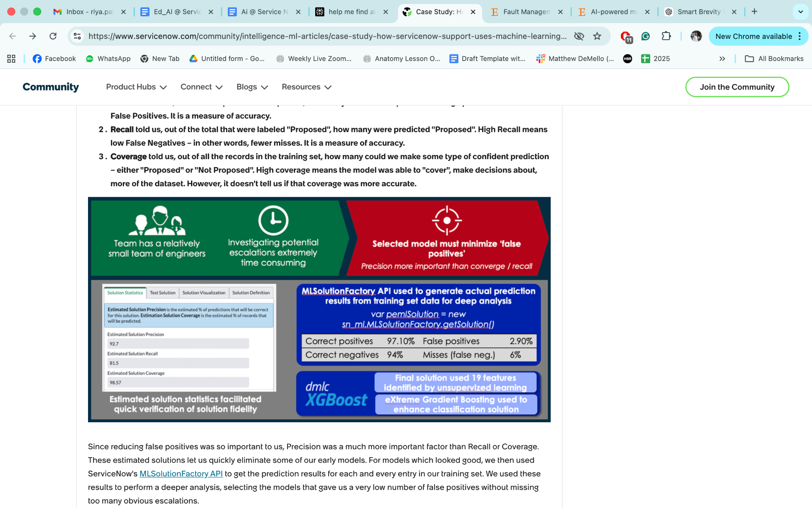Switch to the Ed_AI @ Service tab
The image size is (812, 508).
point(177,12)
